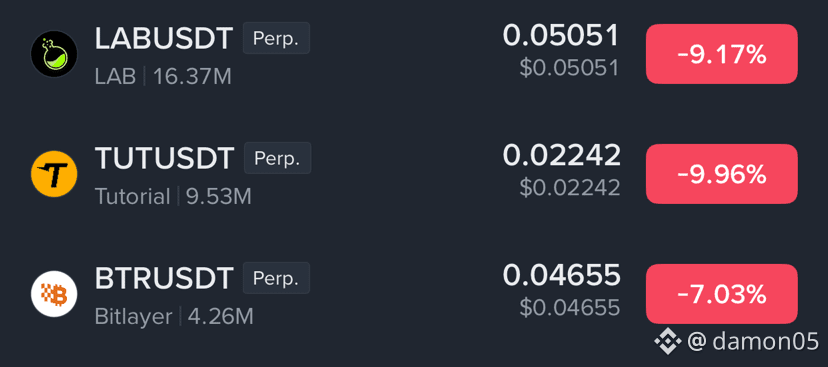Tap the -9.17% change badge
Image resolution: width=828 pixels, height=367 pixels.
click(x=721, y=54)
